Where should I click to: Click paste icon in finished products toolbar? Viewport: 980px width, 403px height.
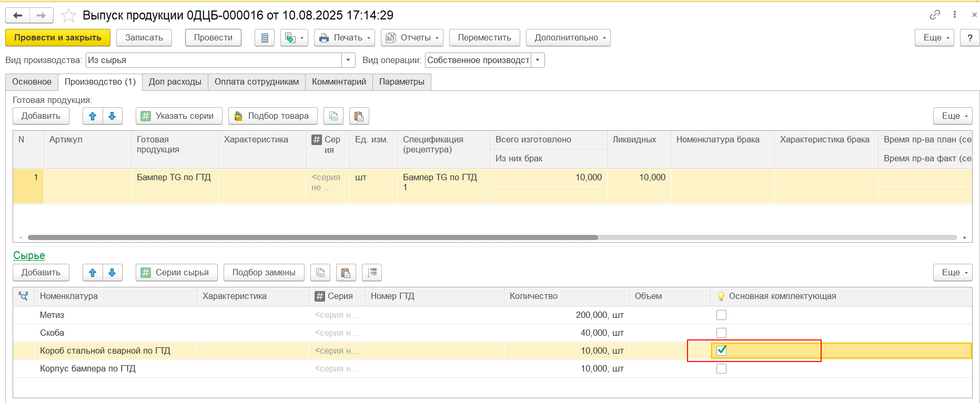tap(359, 116)
